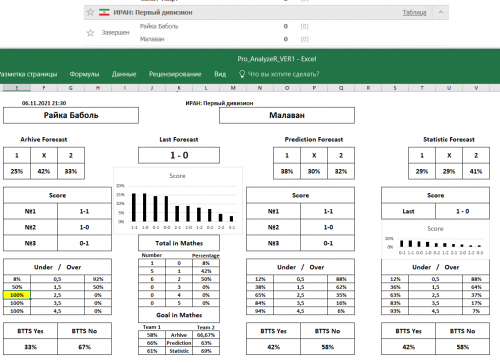Select the Arhive Forecast 42% cell

coord(44,171)
